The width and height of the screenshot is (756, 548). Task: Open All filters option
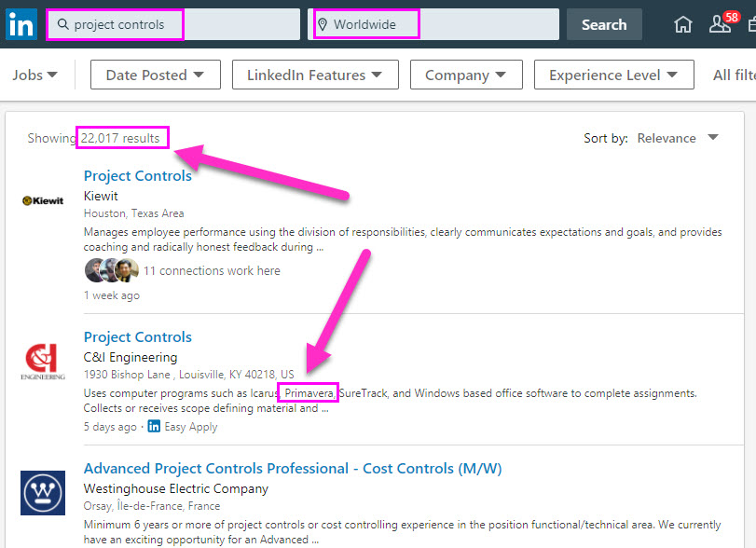(734, 75)
